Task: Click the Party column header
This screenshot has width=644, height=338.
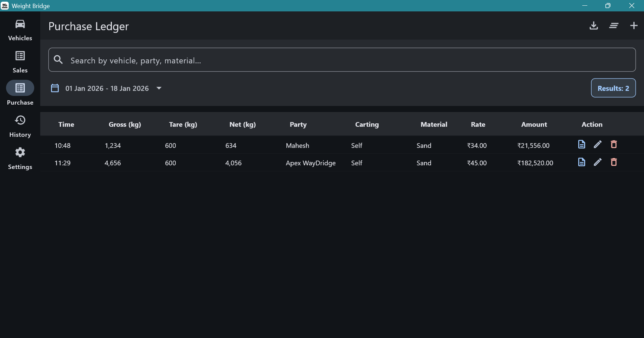Action: coord(298,124)
